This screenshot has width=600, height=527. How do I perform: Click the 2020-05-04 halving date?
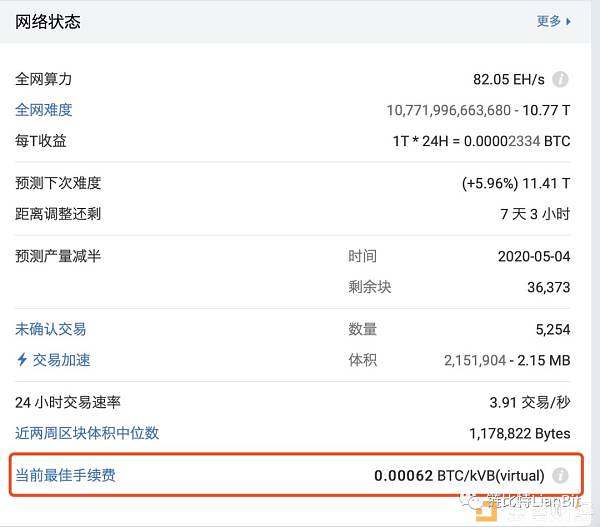533,256
